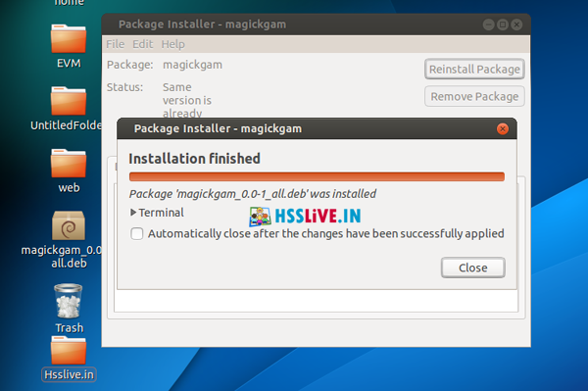This screenshot has width=588, height=391.
Task: Open the Hsslive.in desktop folder
Action: (x=69, y=351)
